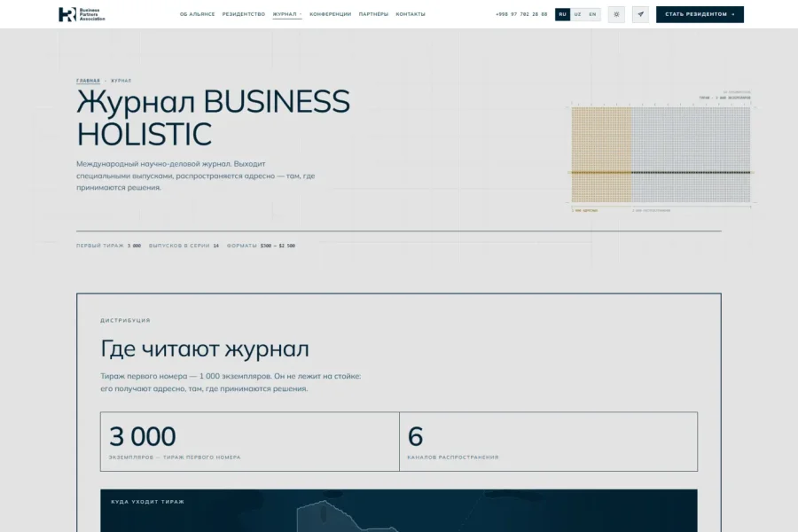The height and width of the screenshot is (532, 798).
Task: Click 'Форматы $300 – $2 500' stat
Action: 261,246
